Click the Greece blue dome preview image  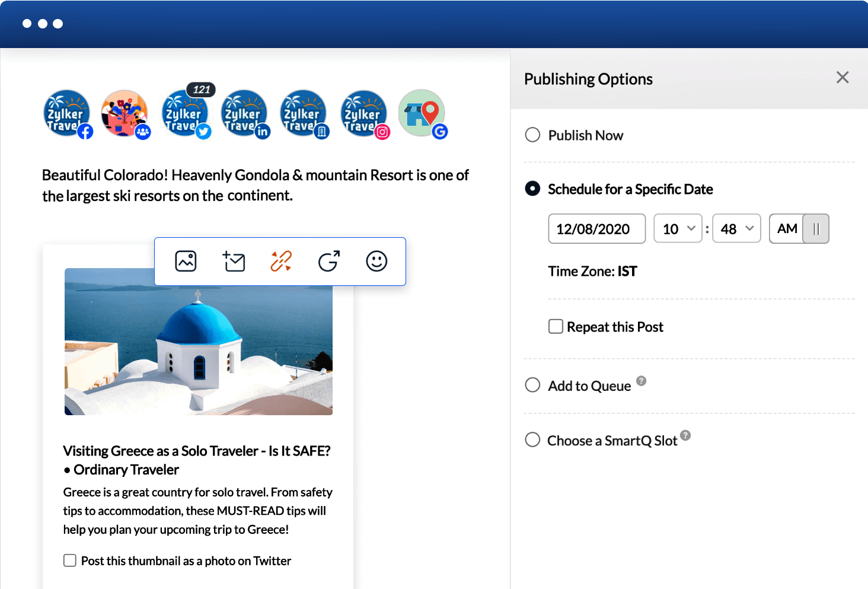pos(199,342)
